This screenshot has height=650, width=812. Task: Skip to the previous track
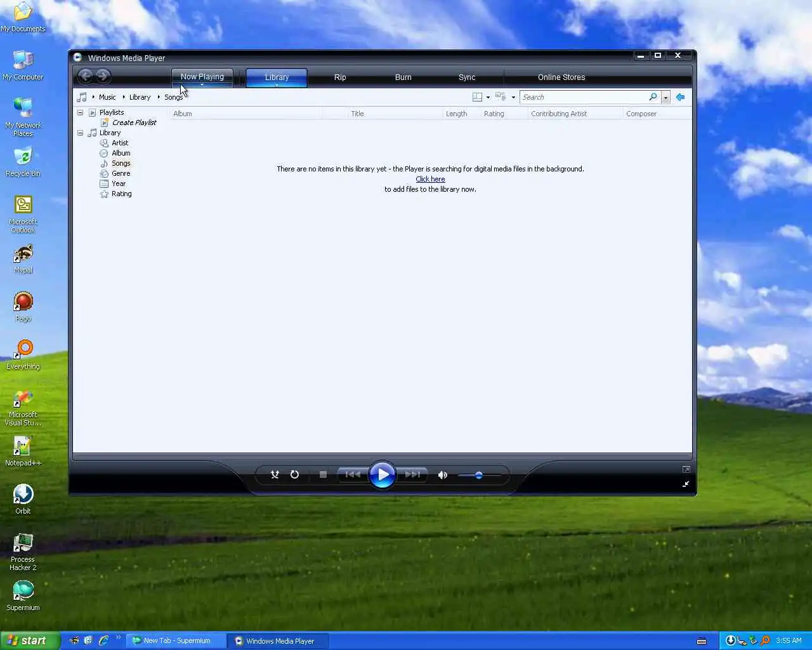coord(353,474)
